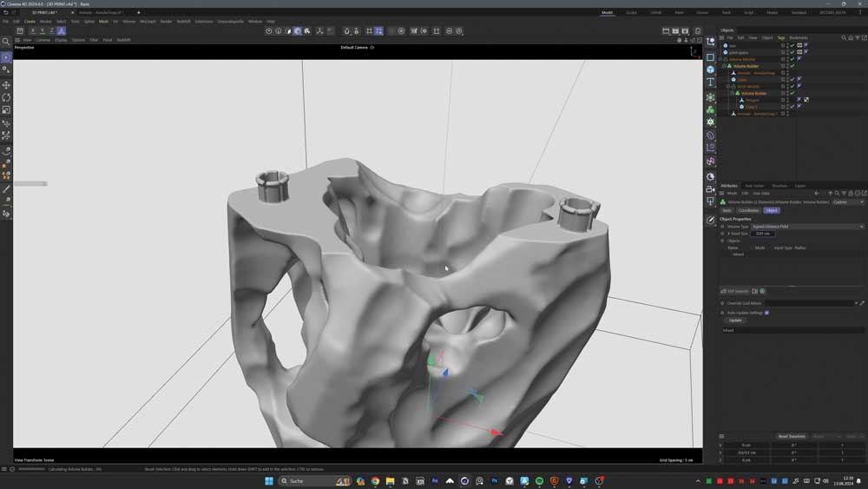Open the Volume menu in menu bar
868x489 pixels.
tap(128, 21)
